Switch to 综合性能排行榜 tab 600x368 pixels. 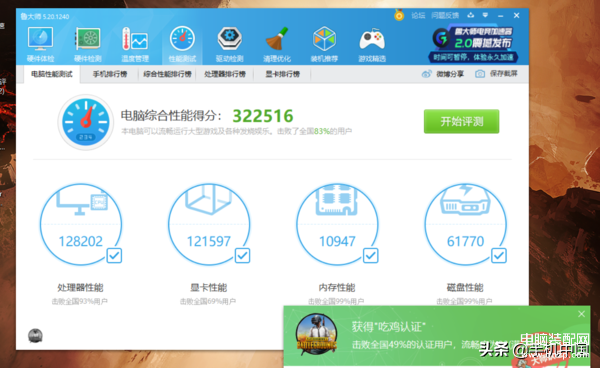pos(167,74)
